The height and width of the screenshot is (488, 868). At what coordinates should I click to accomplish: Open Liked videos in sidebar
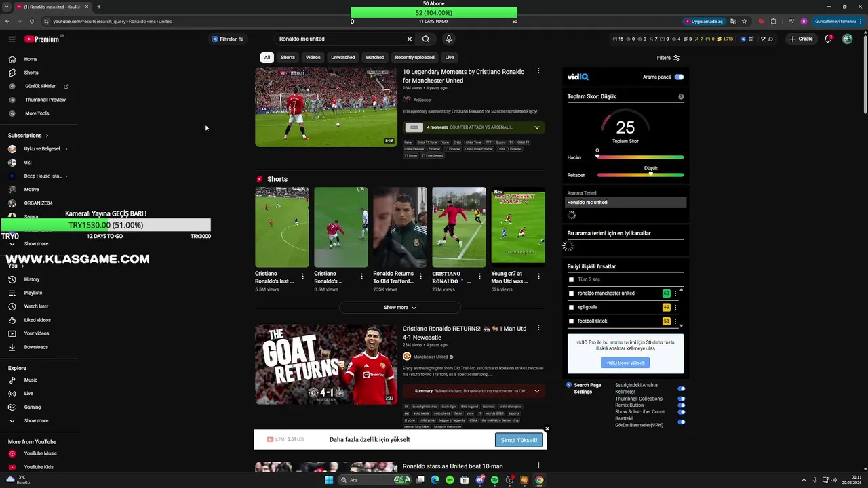click(37, 320)
